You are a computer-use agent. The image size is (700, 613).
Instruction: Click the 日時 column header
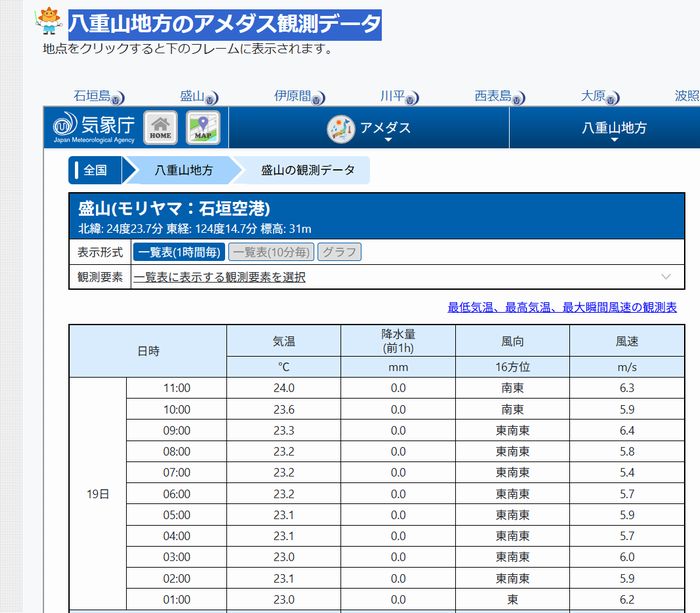click(x=148, y=351)
